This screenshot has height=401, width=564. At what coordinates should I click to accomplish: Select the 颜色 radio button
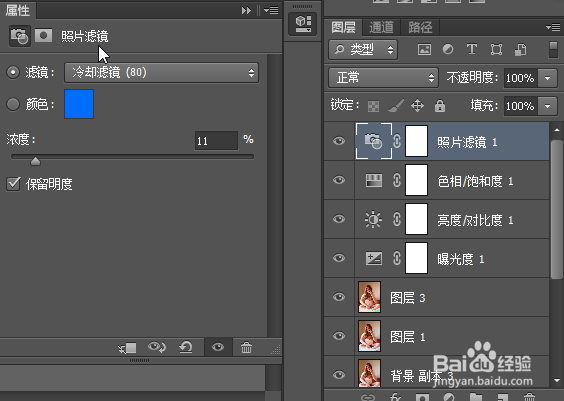[x=13, y=104]
